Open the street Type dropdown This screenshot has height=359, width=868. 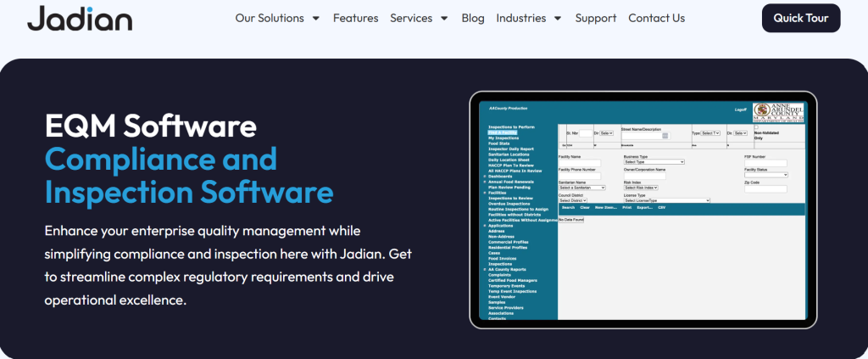click(x=710, y=133)
